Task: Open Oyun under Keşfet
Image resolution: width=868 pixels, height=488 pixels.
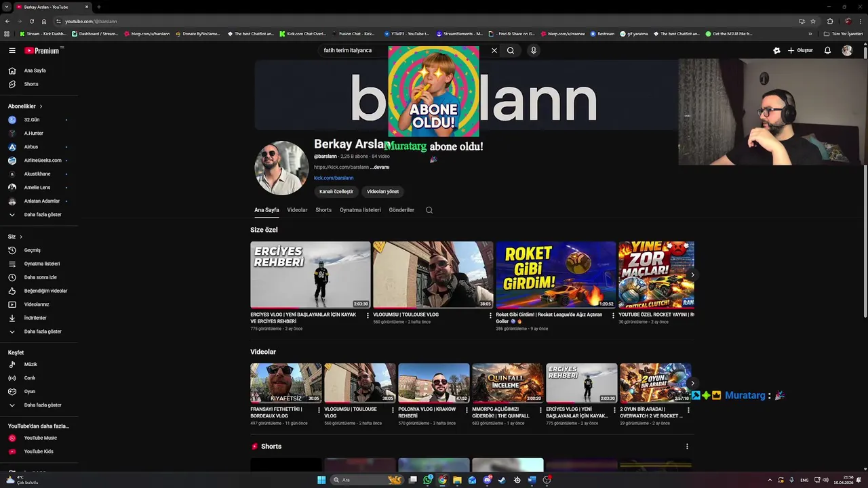Action: click(39, 392)
